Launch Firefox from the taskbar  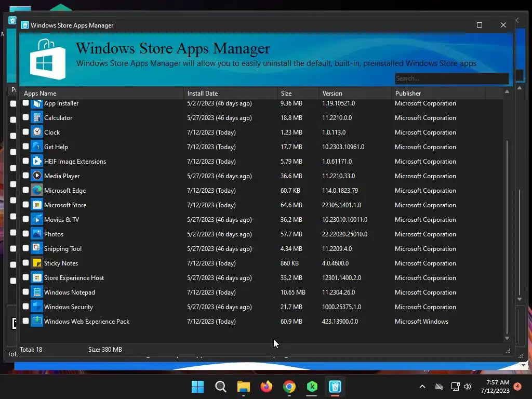point(267,387)
